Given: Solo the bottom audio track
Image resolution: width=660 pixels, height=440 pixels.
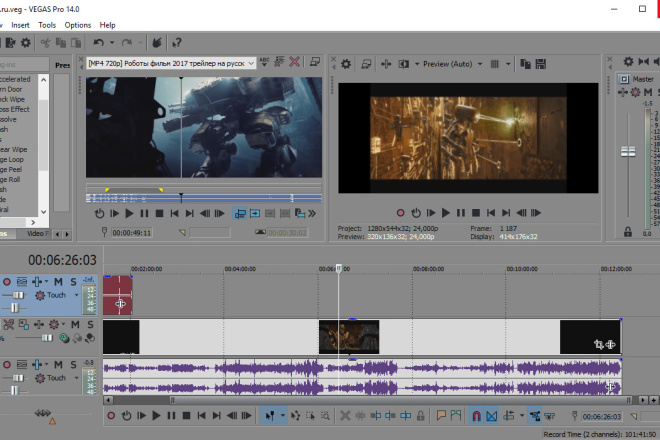Looking at the screenshot, I should [x=73, y=365].
